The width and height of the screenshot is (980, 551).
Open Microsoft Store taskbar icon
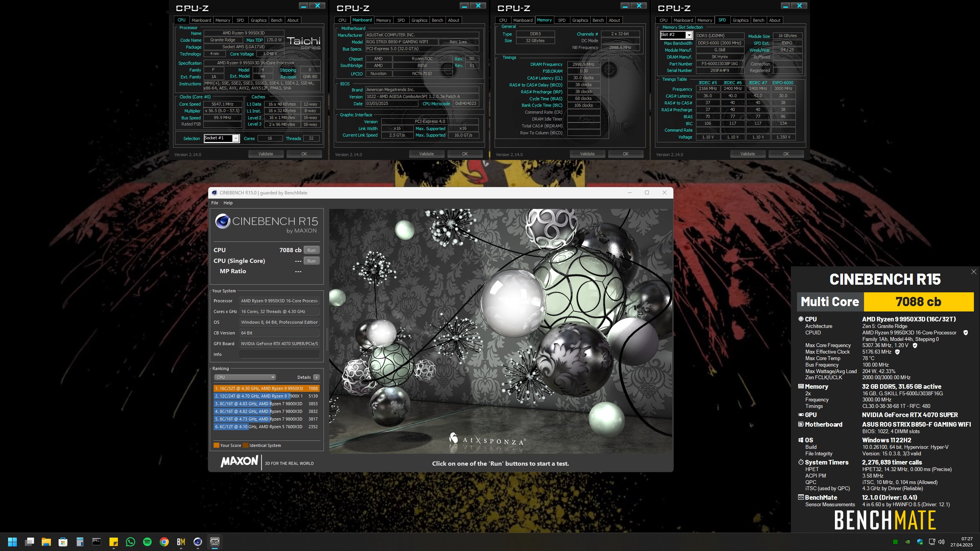pyautogui.click(x=63, y=542)
